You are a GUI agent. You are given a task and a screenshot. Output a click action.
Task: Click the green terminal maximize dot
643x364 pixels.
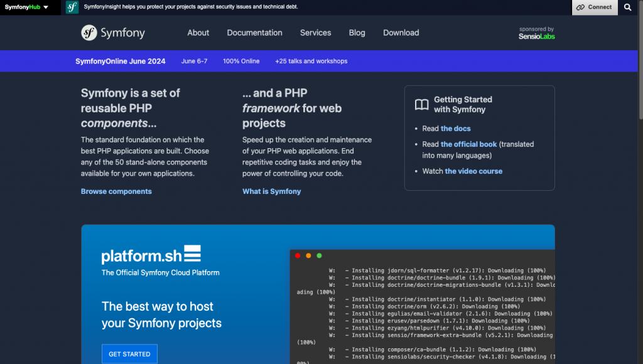319,256
